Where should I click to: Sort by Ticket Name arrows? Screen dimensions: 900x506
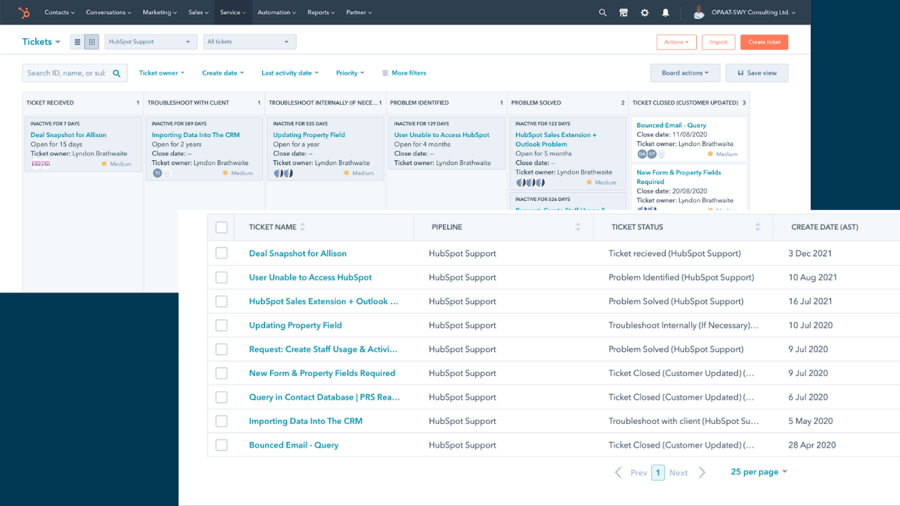click(302, 227)
